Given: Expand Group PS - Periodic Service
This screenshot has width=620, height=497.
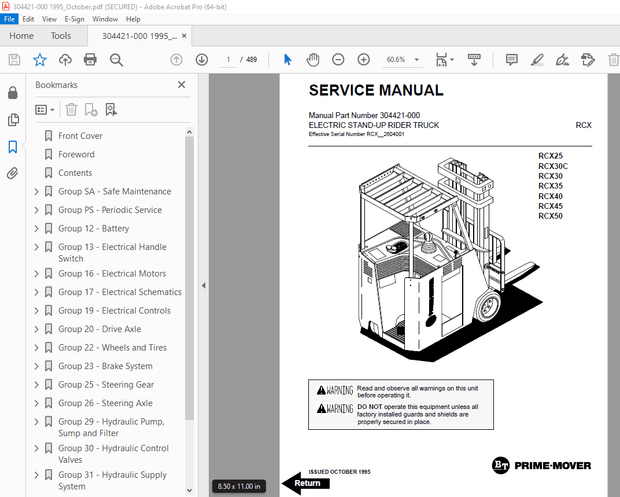Looking at the screenshot, I should click(36, 210).
